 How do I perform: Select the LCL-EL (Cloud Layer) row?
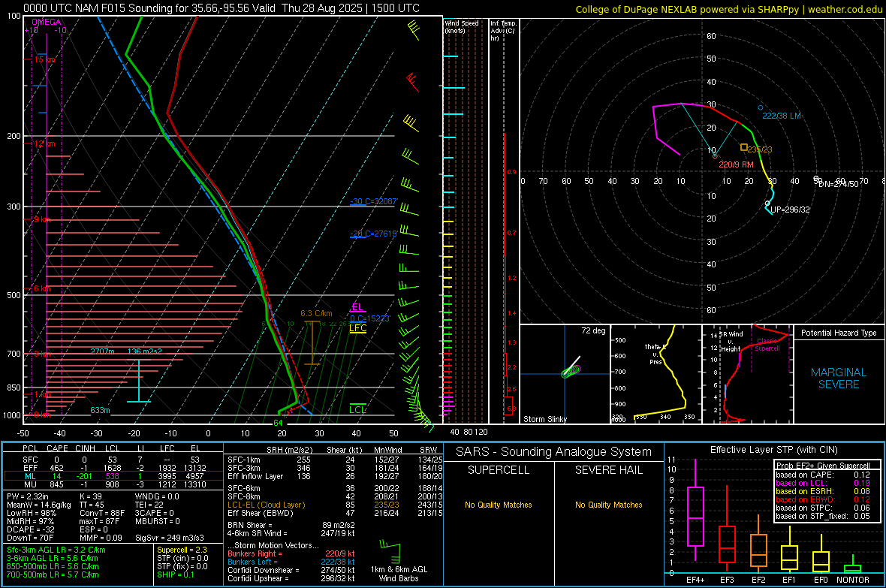(x=335, y=505)
